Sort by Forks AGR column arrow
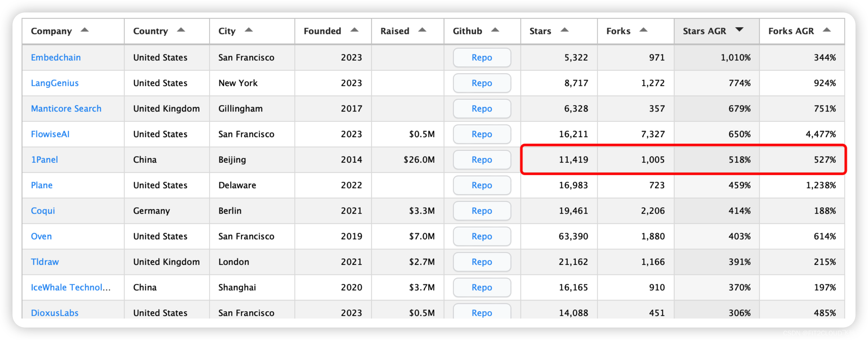Image resolution: width=868 pixels, height=340 pixels. (827, 30)
